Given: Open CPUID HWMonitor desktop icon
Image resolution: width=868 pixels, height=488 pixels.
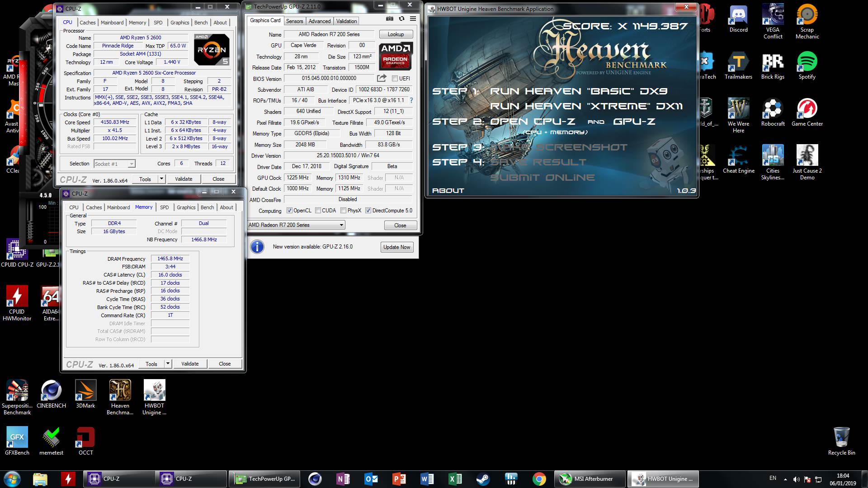Looking at the screenshot, I should (x=17, y=304).
